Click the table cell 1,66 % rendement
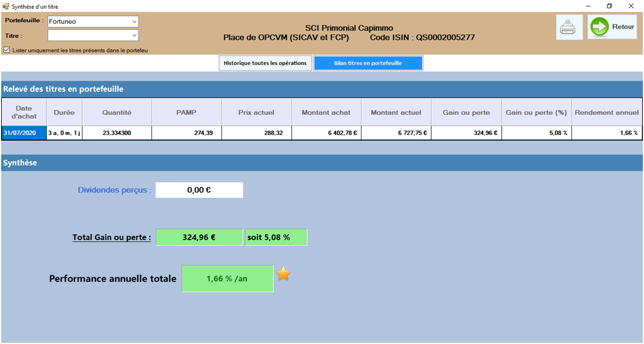Viewport: 644px width, 344px height. 607,133
